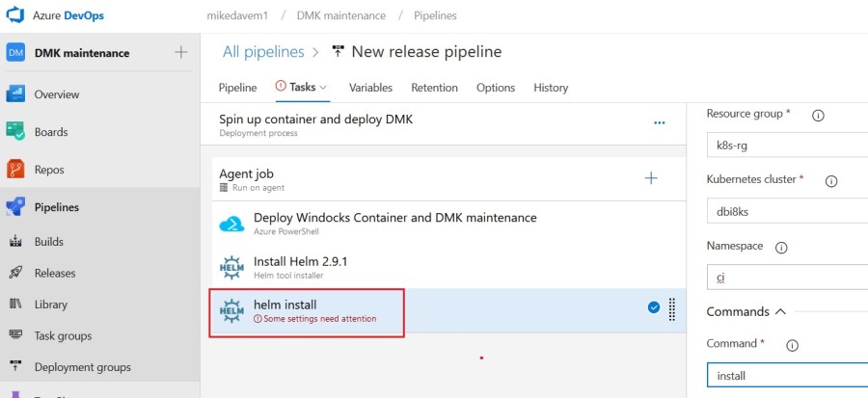Viewport: 868px width, 398px height.
Task: Open Releases in the sidebar
Action: point(54,273)
